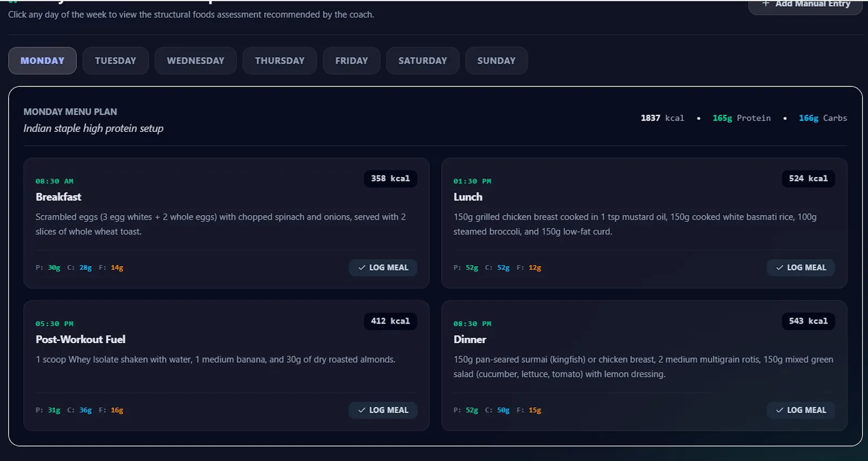Click the checkmark icon on Lunch's Log Meal

(x=780, y=268)
